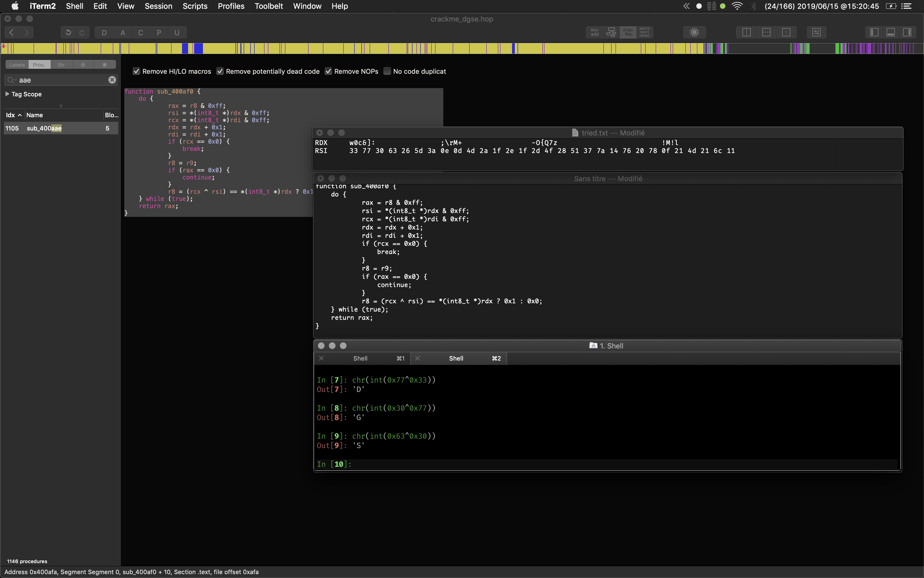Select the single-pane layout icon

click(x=786, y=32)
